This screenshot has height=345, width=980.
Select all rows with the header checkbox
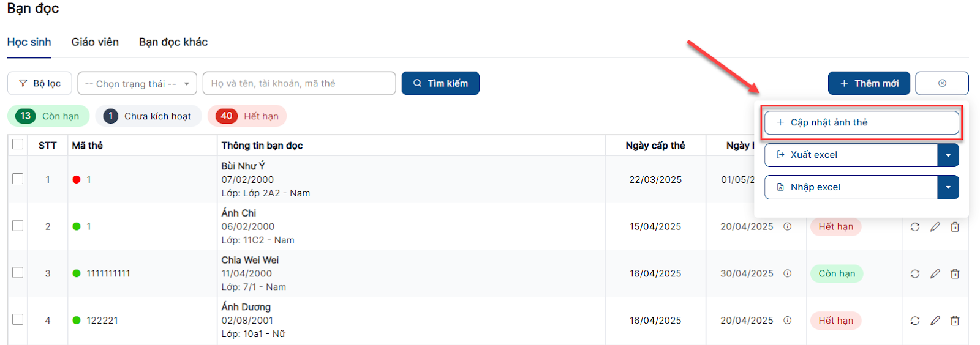click(18, 144)
